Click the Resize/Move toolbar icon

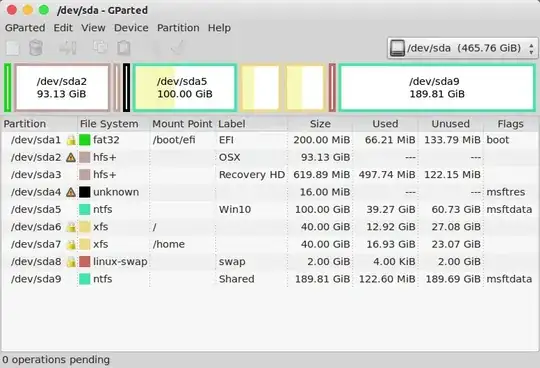pyautogui.click(x=68, y=48)
